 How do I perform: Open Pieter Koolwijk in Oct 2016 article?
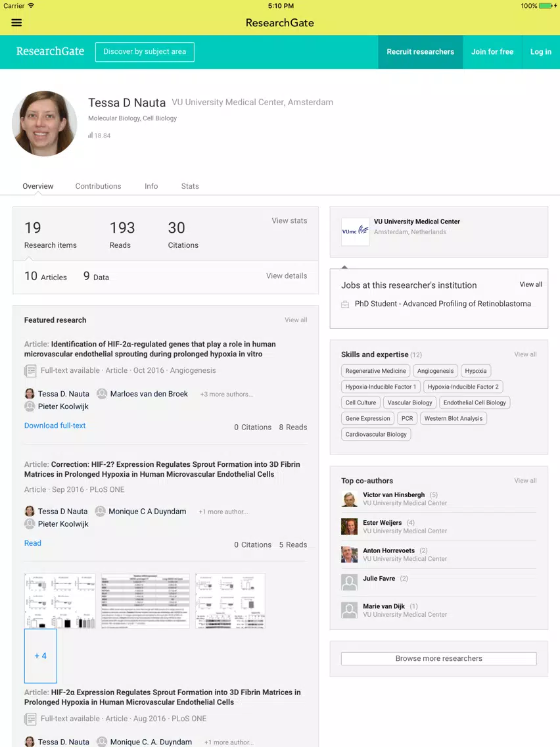(x=63, y=406)
